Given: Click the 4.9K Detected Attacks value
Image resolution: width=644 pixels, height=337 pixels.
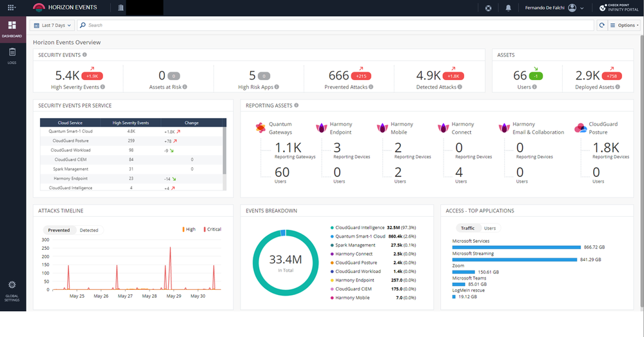Looking at the screenshot, I should [x=428, y=76].
